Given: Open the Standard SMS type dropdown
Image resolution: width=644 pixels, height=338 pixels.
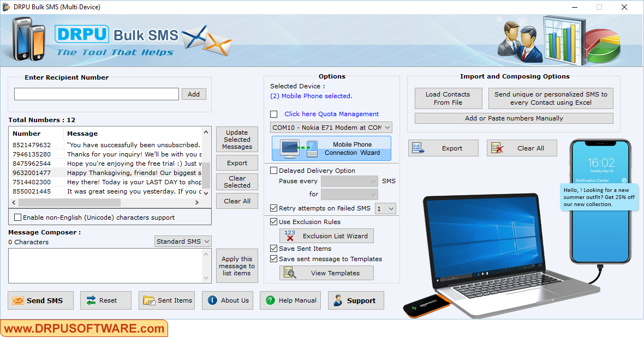Looking at the screenshot, I should tap(183, 242).
